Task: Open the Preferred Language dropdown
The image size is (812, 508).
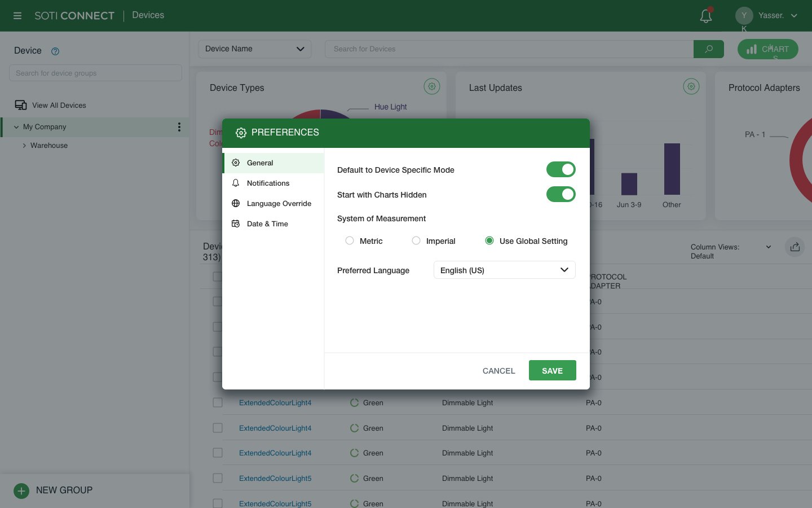Action: (505, 270)
